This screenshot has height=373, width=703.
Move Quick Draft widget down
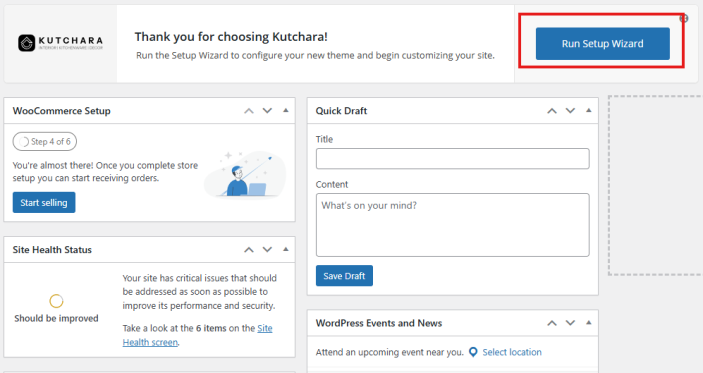pos(570,111)
